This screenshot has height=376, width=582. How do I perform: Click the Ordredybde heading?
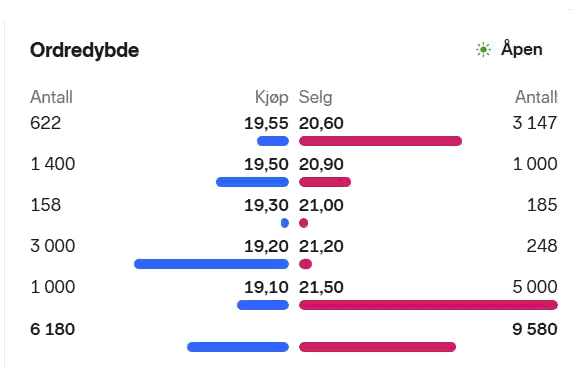(85, 50)
